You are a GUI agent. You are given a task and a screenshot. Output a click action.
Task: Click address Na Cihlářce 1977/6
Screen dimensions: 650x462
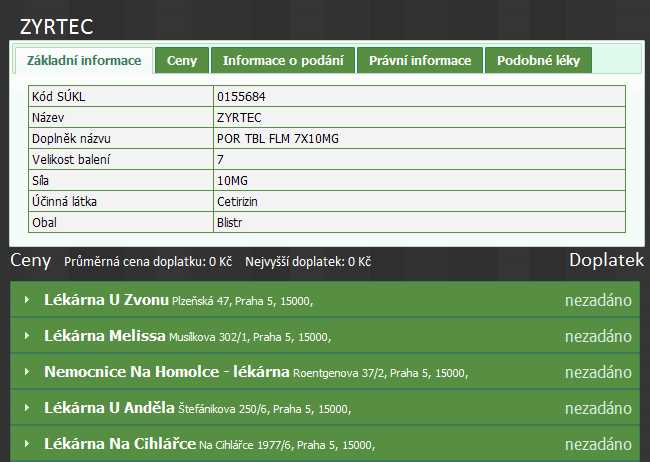pyautogui.click(x=245, y=445)
